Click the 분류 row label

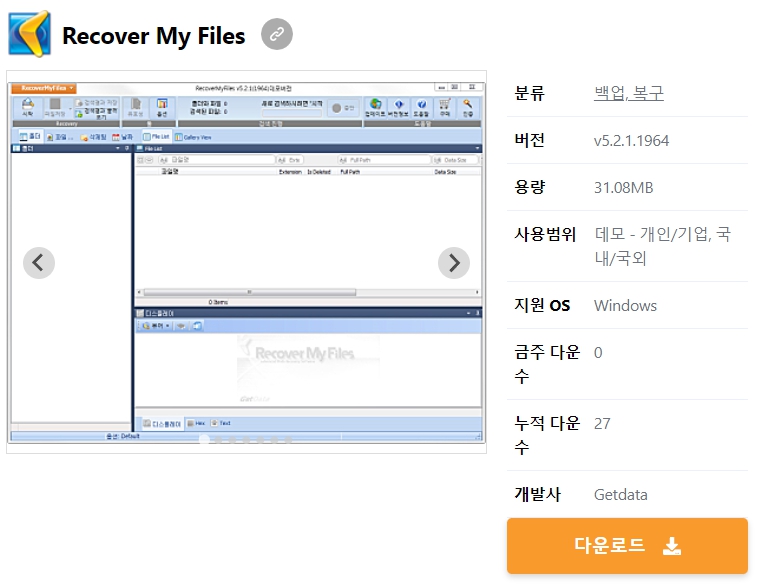click(529, 93)
